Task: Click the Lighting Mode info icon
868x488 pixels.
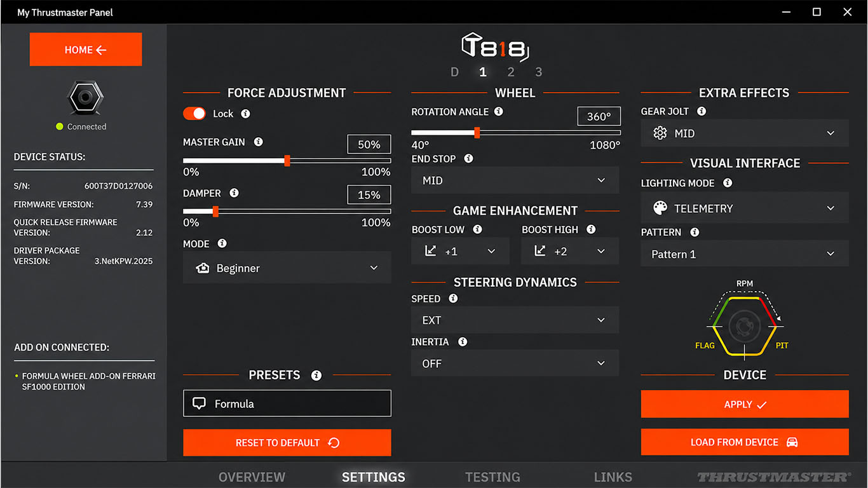Action: click(x=728, y=183)
